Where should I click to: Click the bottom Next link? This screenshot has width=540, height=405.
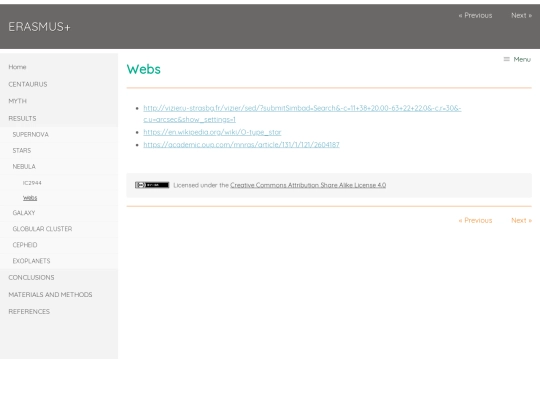pyautogui.click(x=521, y=220)
